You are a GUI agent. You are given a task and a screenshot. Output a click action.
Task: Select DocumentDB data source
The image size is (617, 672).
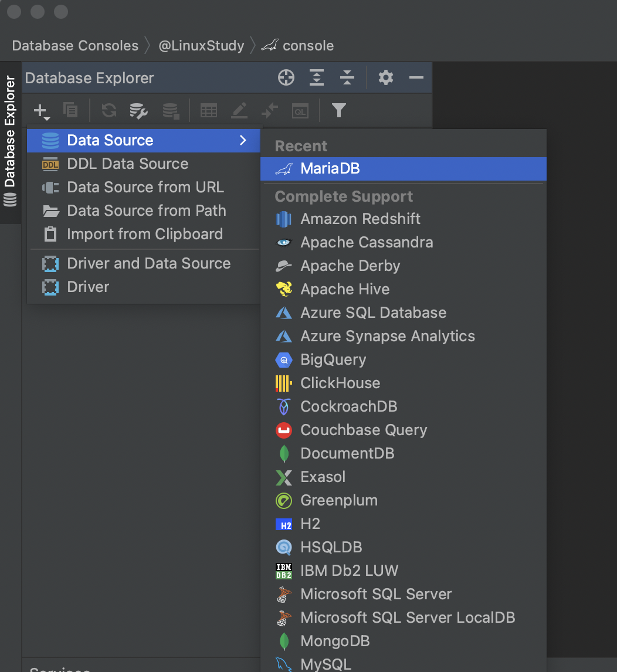point(404,453)
